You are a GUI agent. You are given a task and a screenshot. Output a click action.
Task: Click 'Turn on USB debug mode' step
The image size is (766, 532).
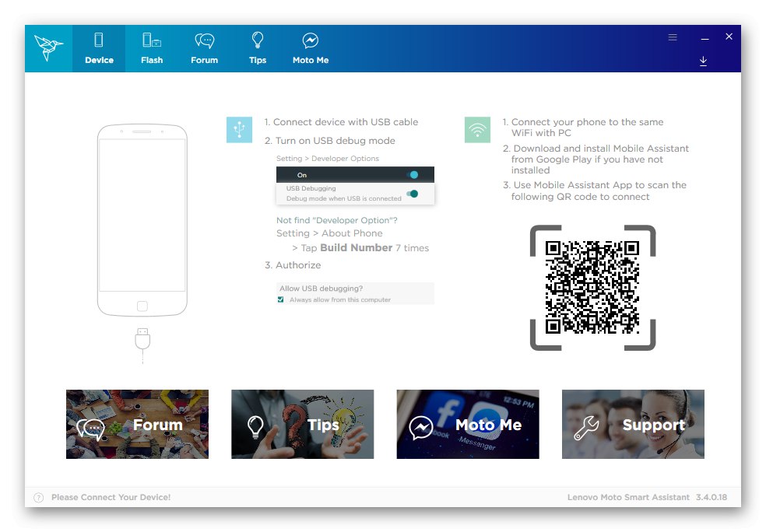(x=330, y=141)
